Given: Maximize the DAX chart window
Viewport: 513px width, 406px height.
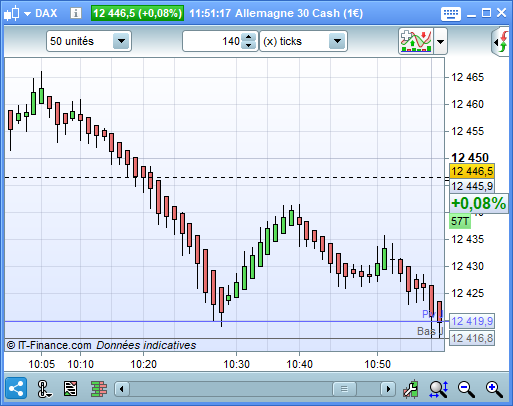Looking at the screenshot, I should click(486, 13).
